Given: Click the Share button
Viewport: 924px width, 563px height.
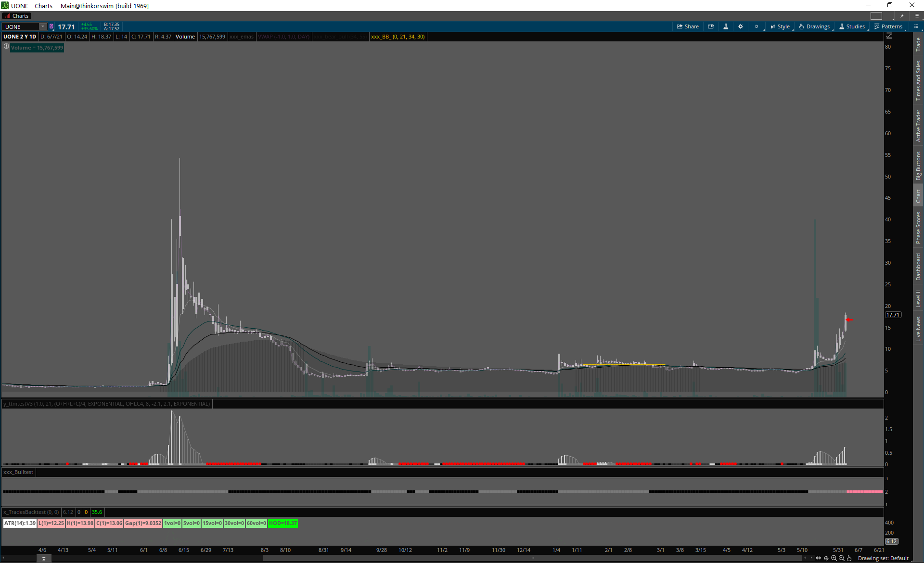Looking at the screenshot, I should (688, 26).
